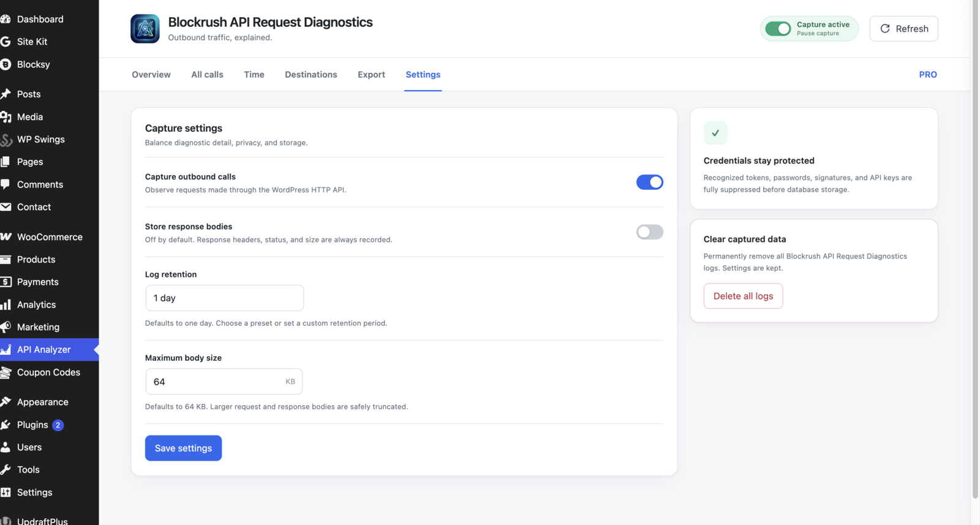The image size is (980, 525).
Task: Click the Plugins update count badge
Action: [58, 425]
